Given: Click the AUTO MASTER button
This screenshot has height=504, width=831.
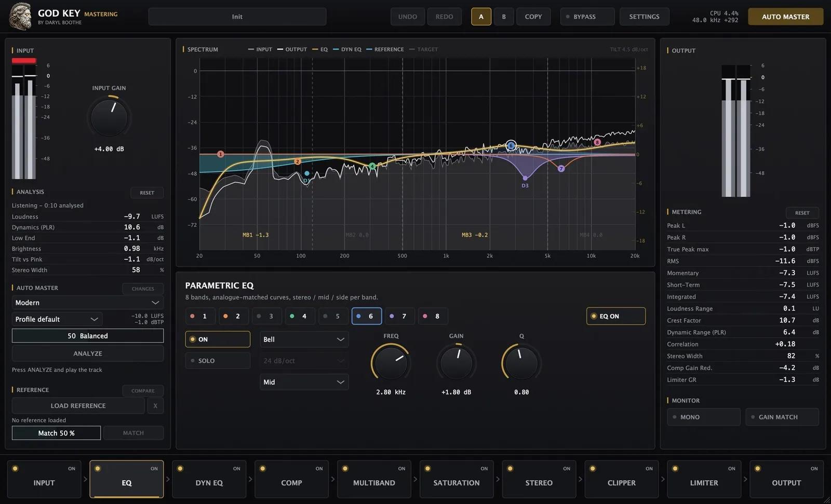Looking at the screenshot, I should pos(785,17).
